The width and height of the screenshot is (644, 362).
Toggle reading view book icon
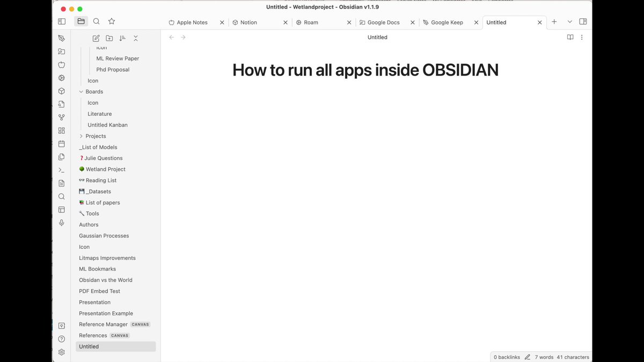(570, 38)
